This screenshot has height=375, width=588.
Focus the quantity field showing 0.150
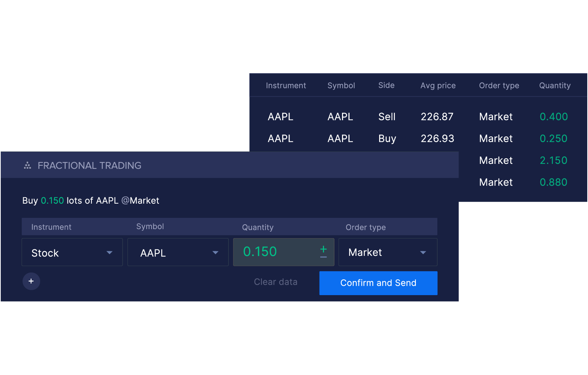coord(276,252)
